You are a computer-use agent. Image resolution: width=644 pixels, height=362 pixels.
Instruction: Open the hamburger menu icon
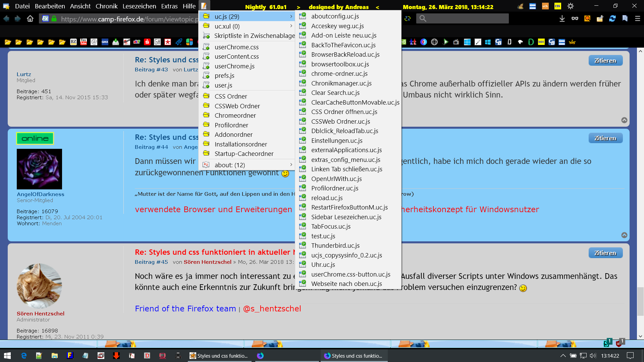click(x=637, y=19)
